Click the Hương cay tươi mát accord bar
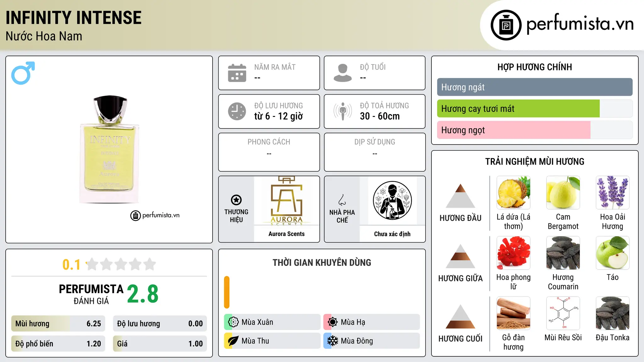The width and height of the screenshot is (644, 362). (x=535, y=108)
